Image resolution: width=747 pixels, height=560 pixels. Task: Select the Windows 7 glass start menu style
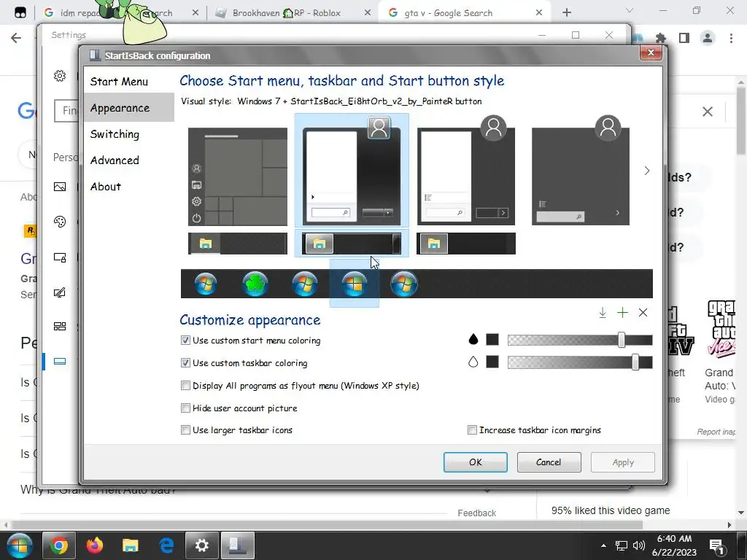352,170
